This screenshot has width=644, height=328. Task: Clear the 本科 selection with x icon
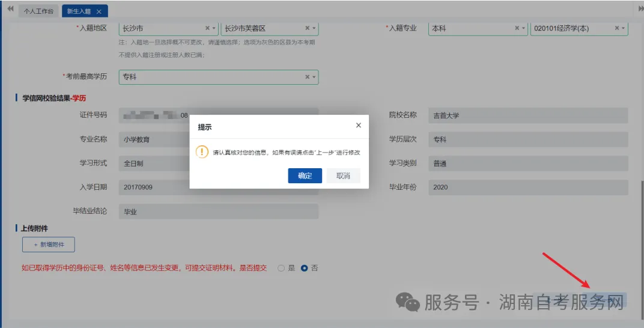pos(517,28)
